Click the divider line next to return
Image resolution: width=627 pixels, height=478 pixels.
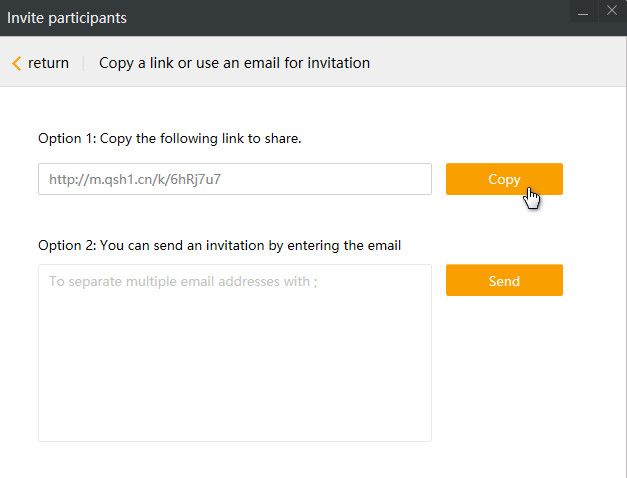(x=84, y=63)
